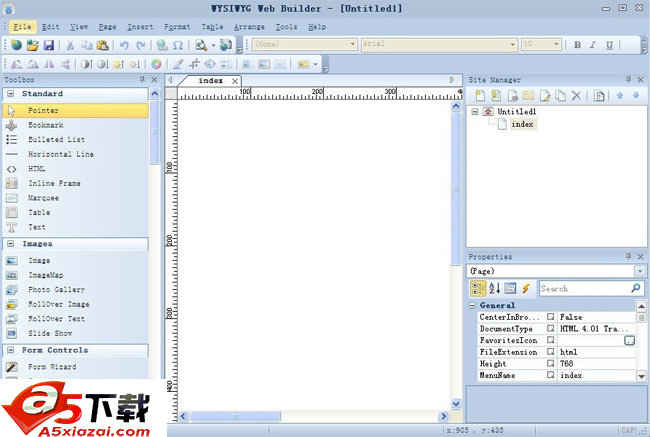Click the Properties Search field
This screenshot has height=437, width=650.
coord(591,288)
